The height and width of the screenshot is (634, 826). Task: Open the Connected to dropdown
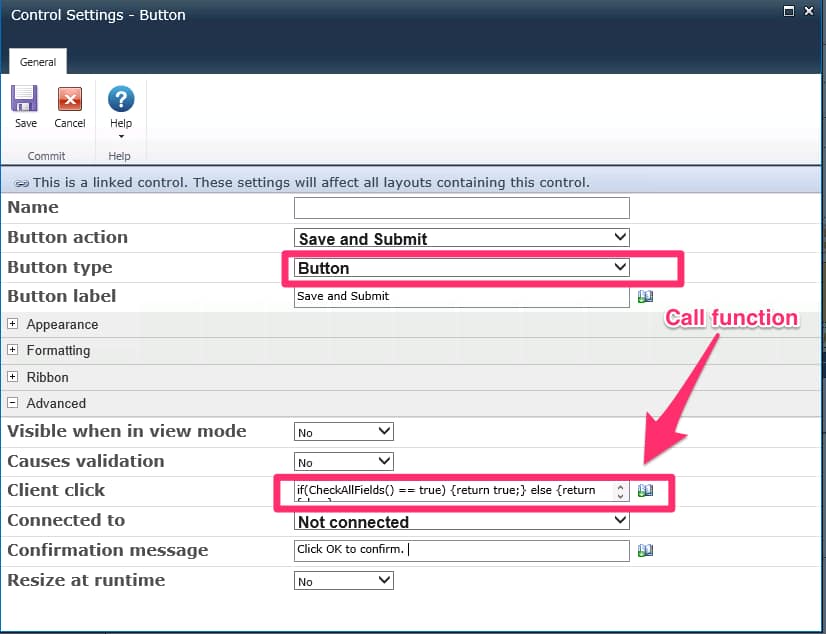[x=461, y=521]
